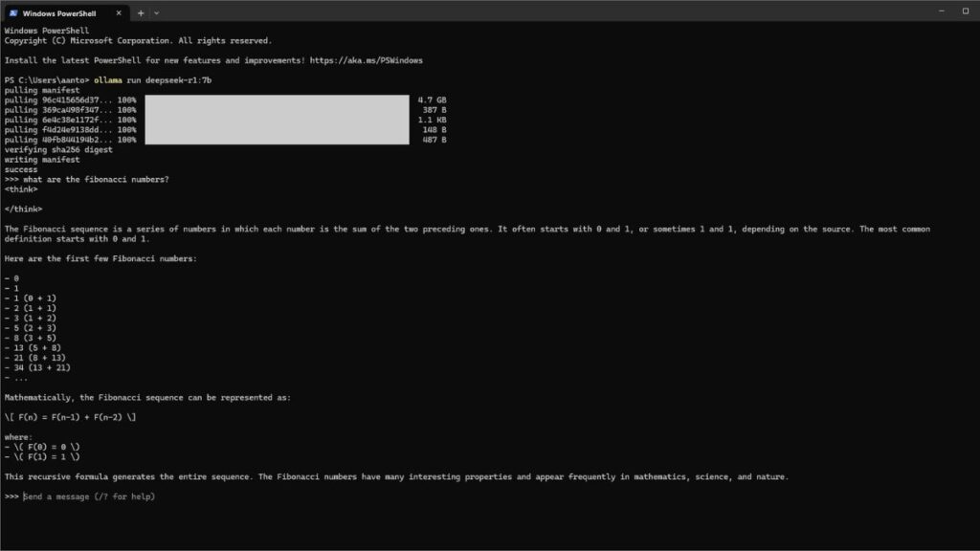This screenshot has height=551, width=980.
Task: Click the 'success' status line
Action: pyautogui.click(x=21, y=170)
